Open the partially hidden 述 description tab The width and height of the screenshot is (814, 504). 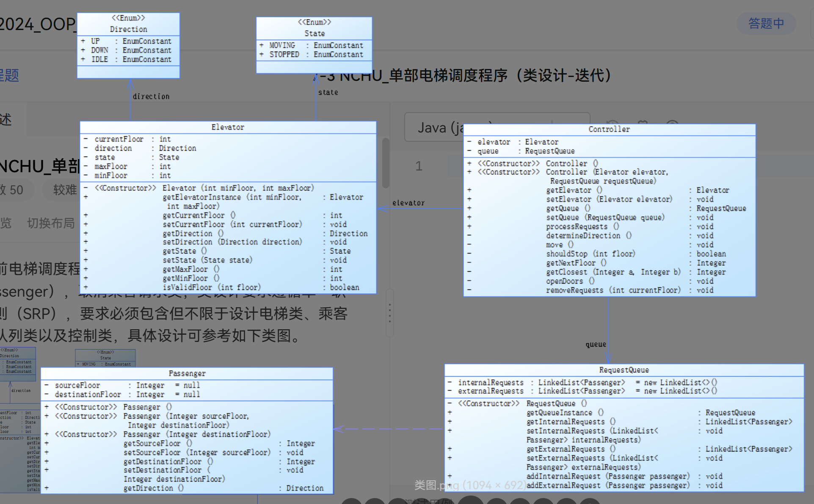coord(6,120)
